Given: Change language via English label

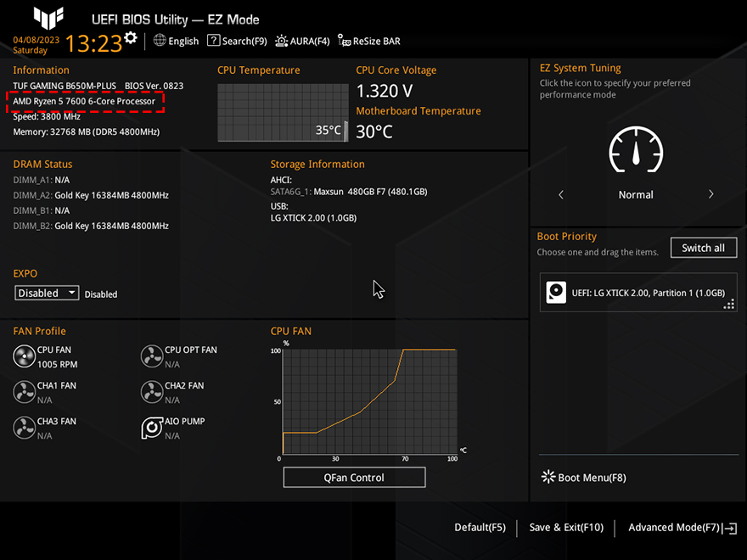Looking at the screenshot, I should click(x=183, y=41).
